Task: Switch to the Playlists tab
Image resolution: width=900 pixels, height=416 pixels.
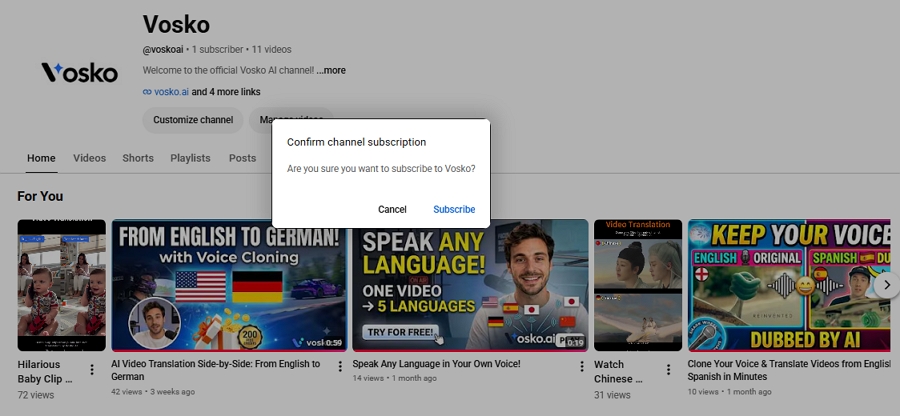Action: pyautogui.click(x=190, y=158)
